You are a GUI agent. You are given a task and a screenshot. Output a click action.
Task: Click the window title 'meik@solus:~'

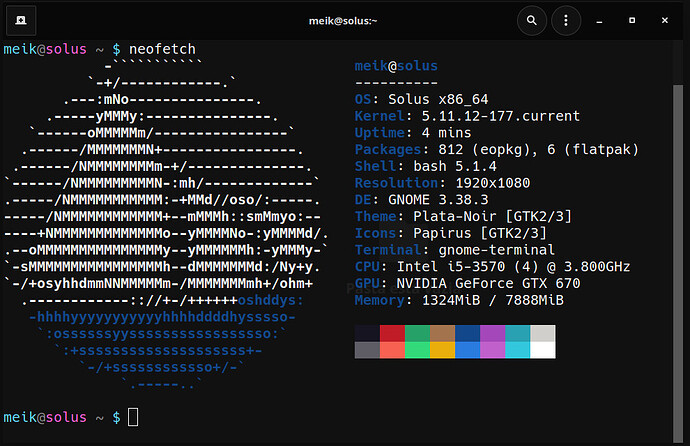343,21
